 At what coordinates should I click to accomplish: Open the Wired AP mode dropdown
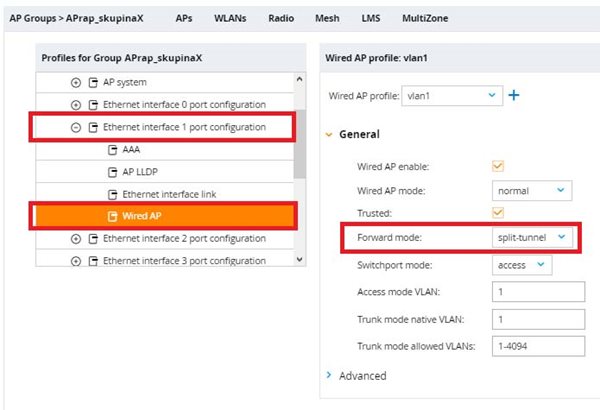coord(532,191)
